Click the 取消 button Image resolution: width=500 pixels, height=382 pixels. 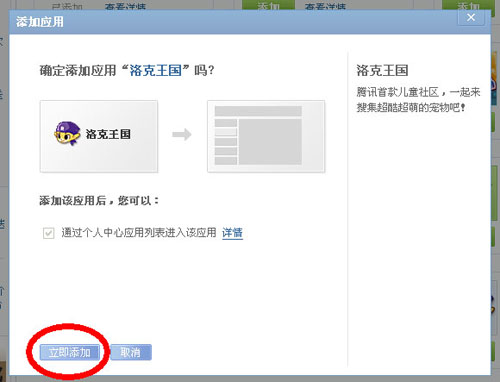point(131,352)
